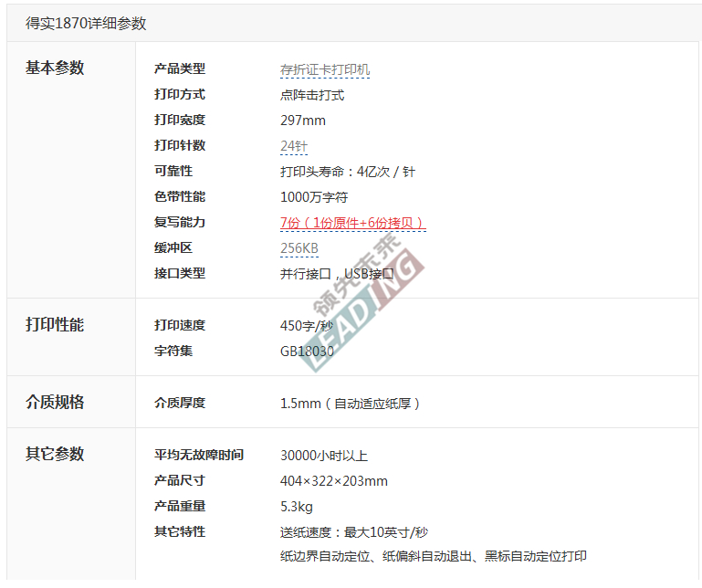Screen dimensions: 702x588
Task: Select the 1000万字符 ribbon performance value
Action: coord(313,197)
